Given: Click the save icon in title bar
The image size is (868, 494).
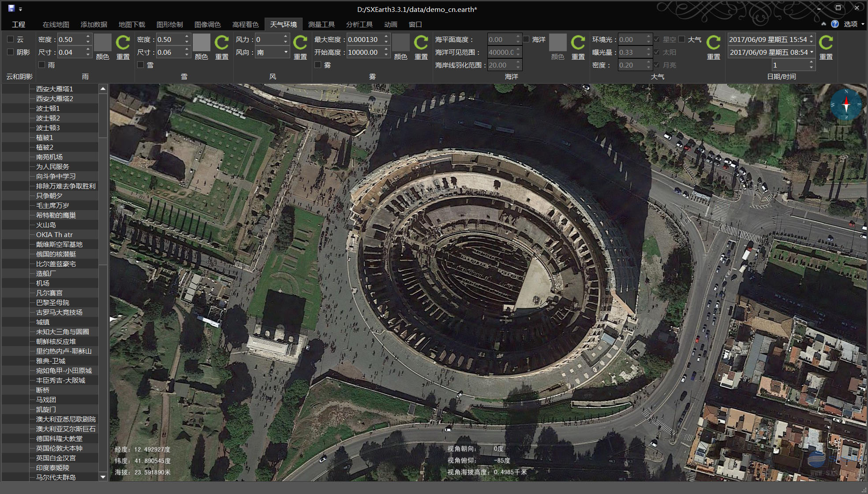Looking at the screenshot, I should pyautogui.click(x=11, y=8).
